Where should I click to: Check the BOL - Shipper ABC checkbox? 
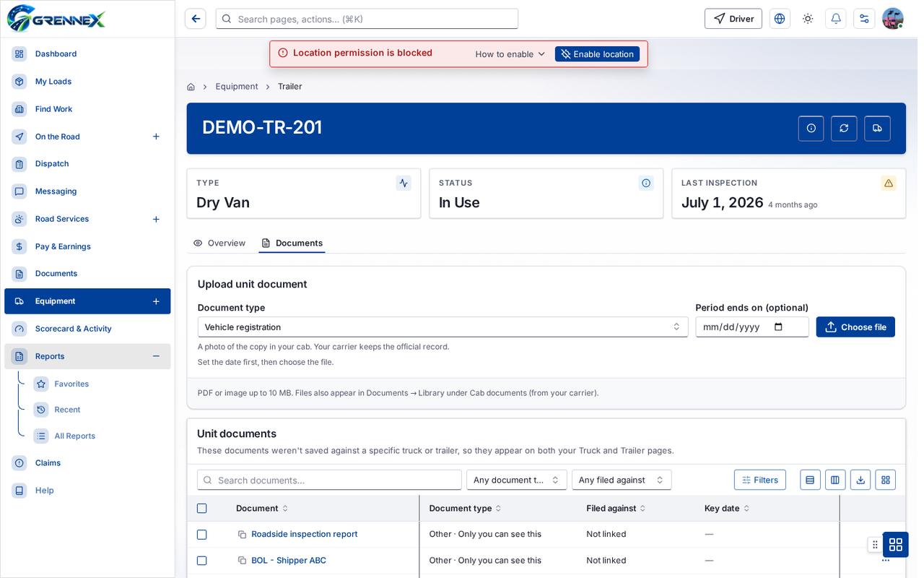pos(202,561)
